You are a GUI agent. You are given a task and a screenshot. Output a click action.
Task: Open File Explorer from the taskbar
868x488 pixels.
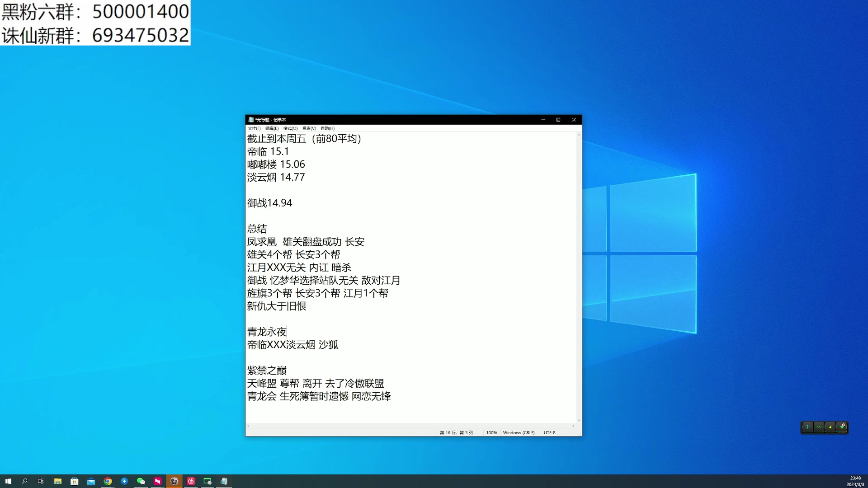click(x=58, y=481)
